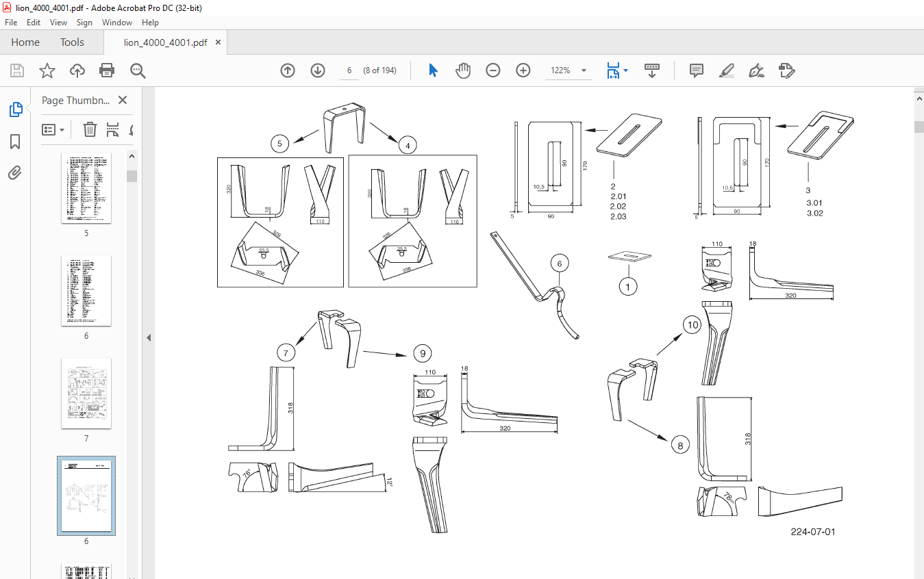Delete selected page with trash icon
The image size is (924, 579).
pyautogui.click(x=90, y=129)
